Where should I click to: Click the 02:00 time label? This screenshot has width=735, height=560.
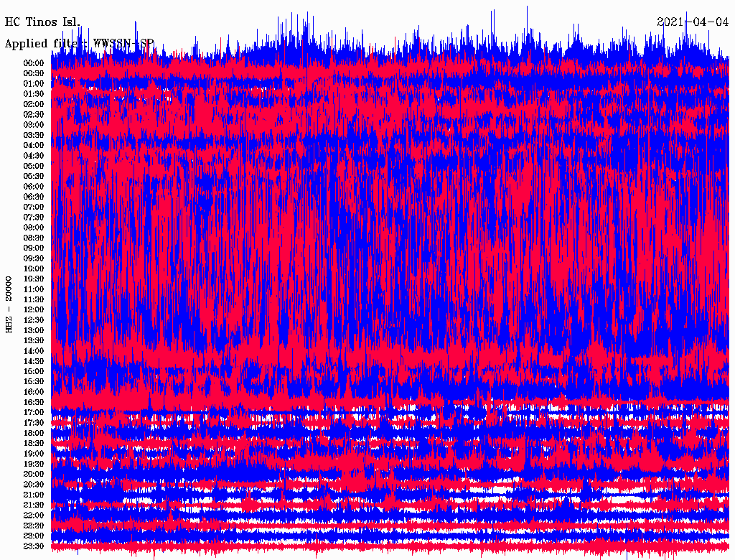point(34,105)
